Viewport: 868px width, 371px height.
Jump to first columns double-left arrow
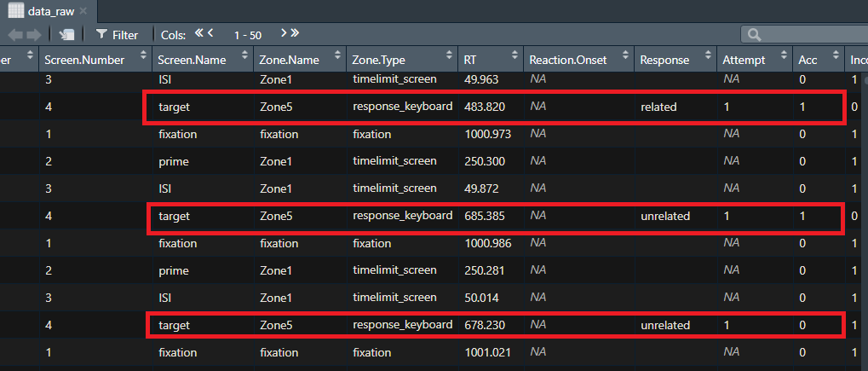tap(200, 33)
